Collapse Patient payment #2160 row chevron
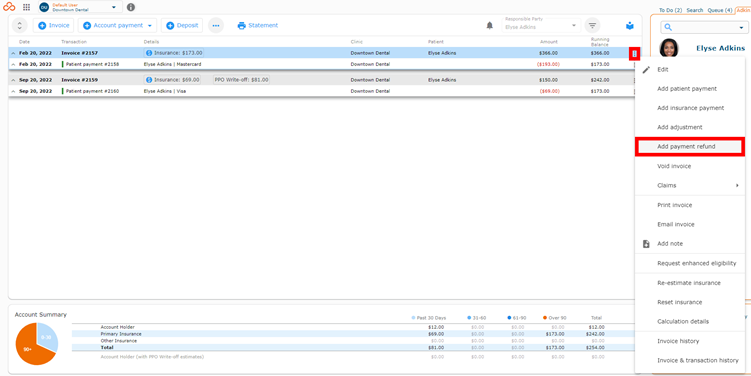Screen dimensions: 751x376 point(13,91)
